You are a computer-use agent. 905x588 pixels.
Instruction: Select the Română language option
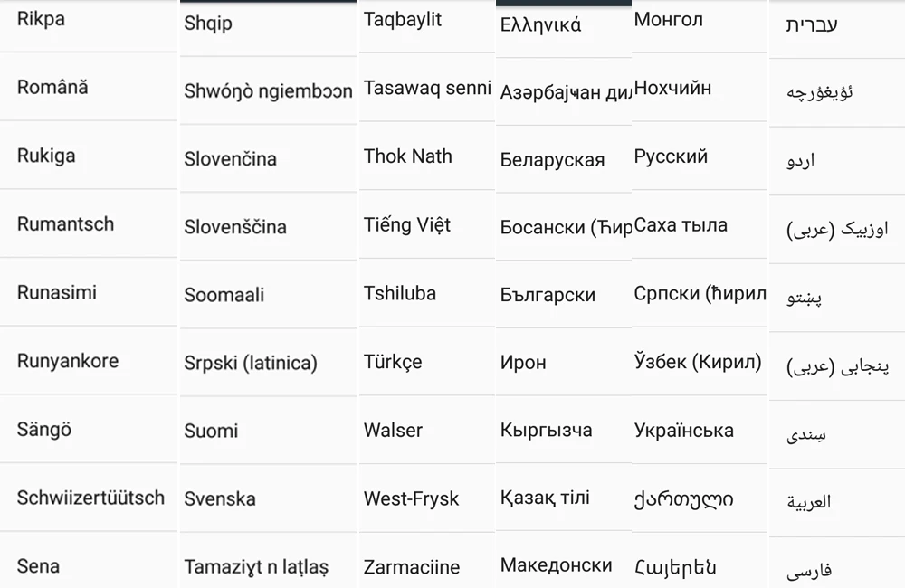pos(89,87)
